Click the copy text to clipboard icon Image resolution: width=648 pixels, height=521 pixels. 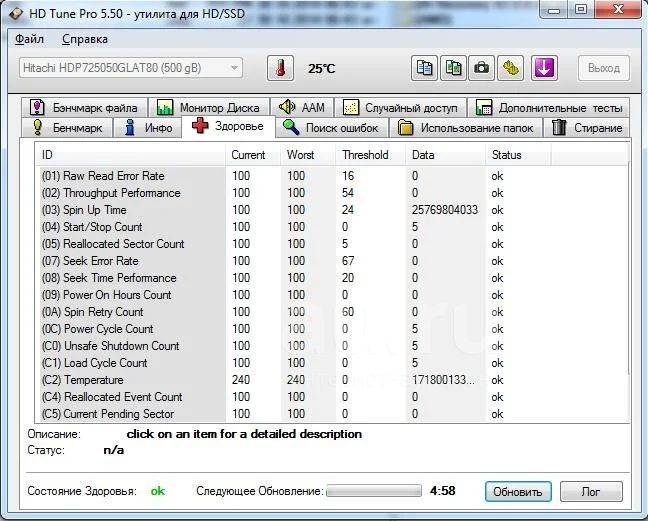tap(424, 68)
